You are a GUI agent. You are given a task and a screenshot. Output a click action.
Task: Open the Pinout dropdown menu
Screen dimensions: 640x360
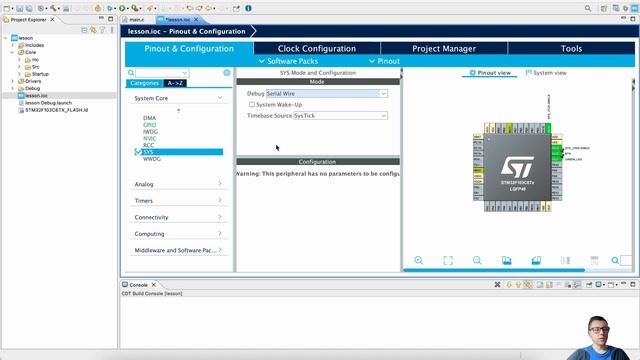tap(384, 61)
